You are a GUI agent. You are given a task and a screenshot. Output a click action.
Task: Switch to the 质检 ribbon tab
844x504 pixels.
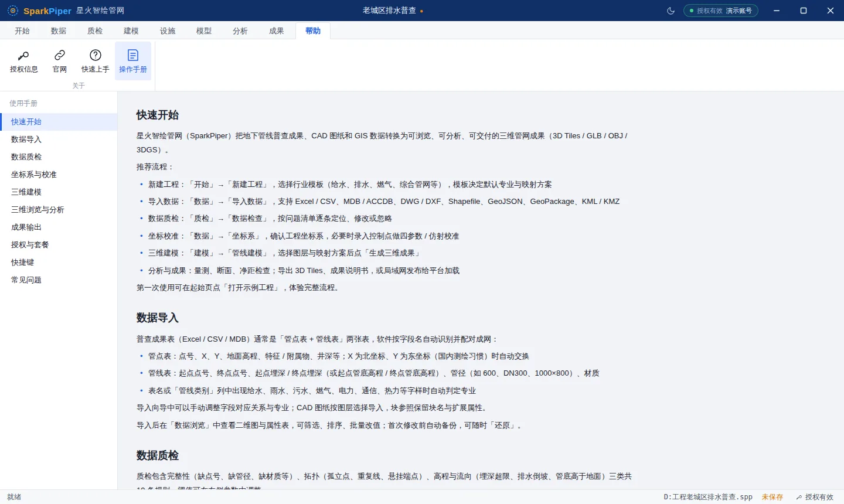(95, 31)
